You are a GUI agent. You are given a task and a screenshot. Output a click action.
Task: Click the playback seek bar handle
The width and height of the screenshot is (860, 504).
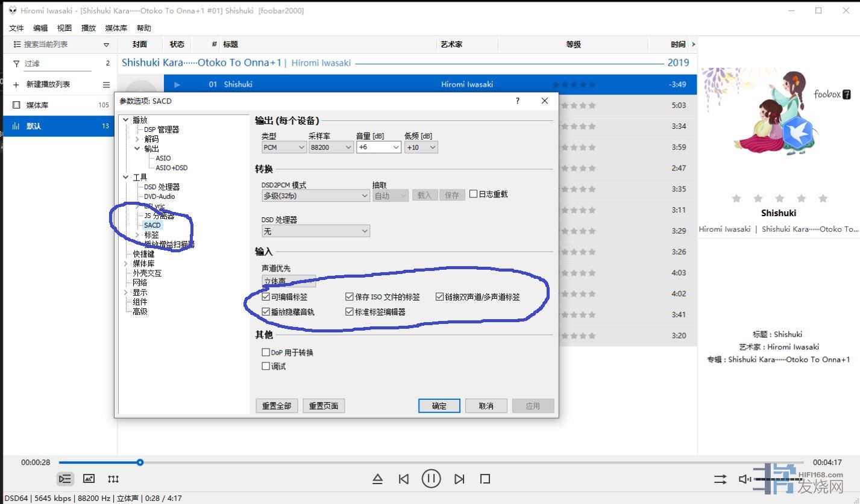140,462
